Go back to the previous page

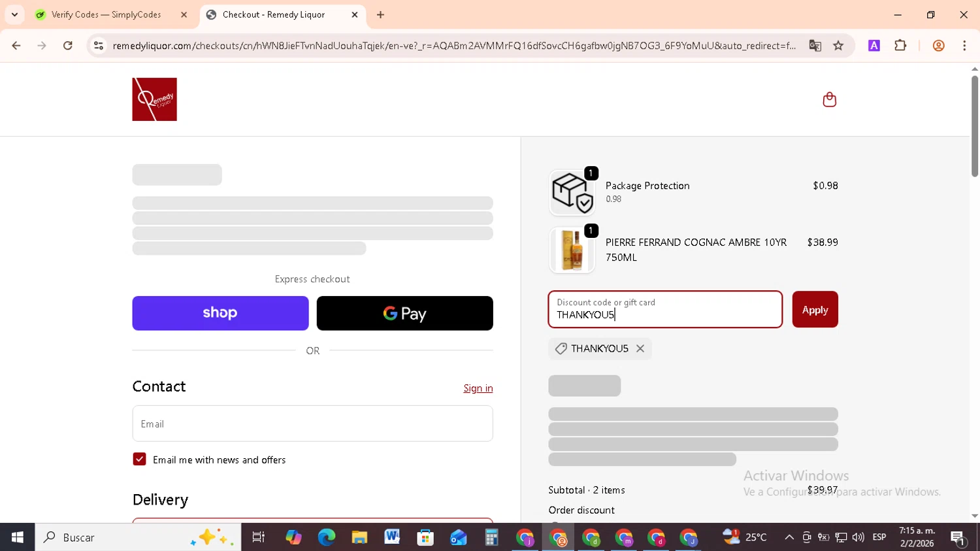click(16, 46)
